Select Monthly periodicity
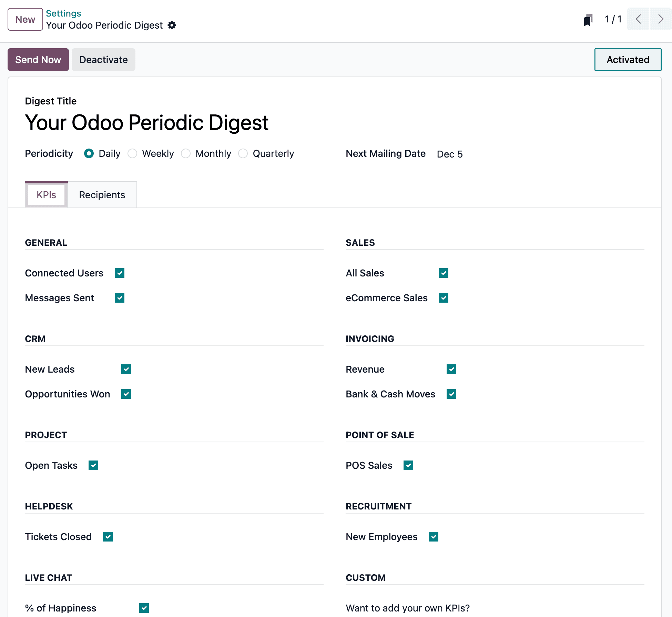The image size is (672, 617). click(x=186, y=153)
